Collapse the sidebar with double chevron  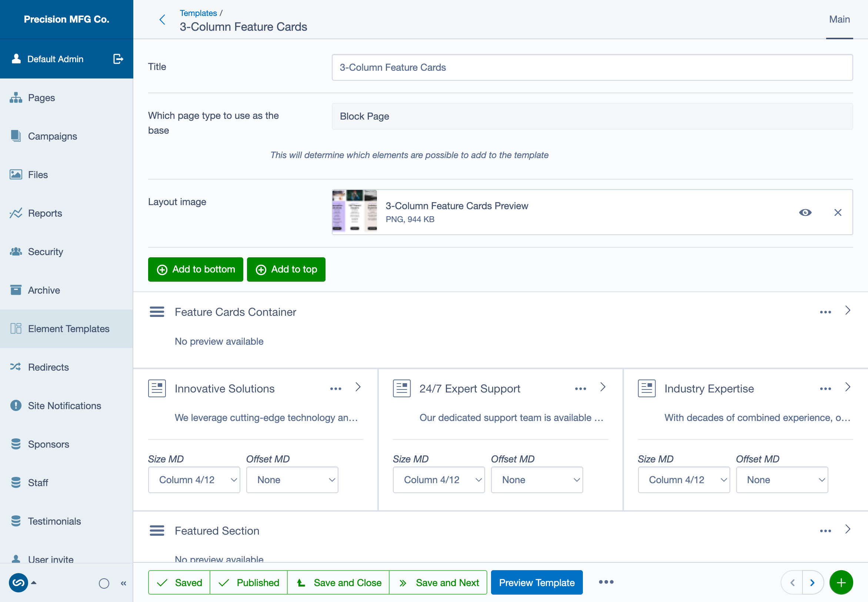[x=123, y=583]
